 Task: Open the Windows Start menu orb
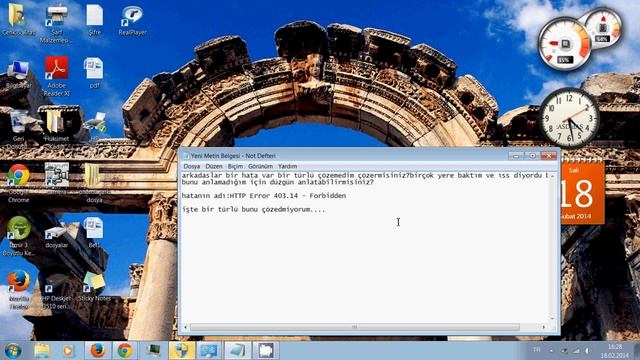click(x=13, y=351)
